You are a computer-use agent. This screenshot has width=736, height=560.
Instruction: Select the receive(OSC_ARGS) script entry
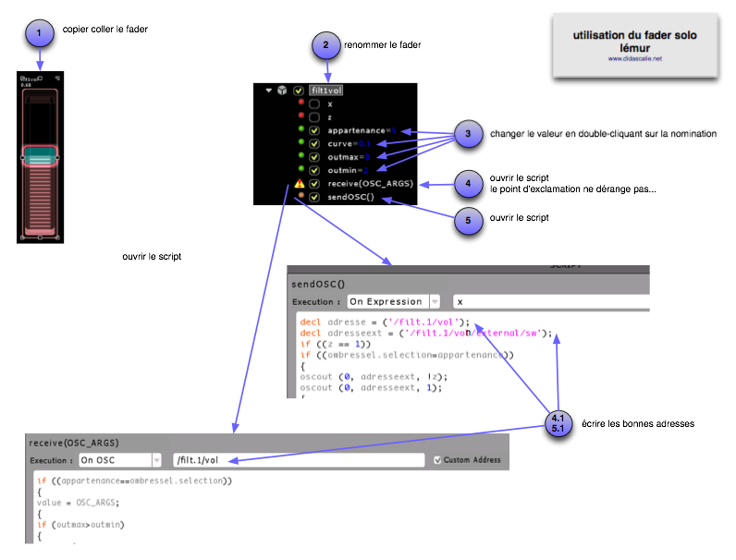coord(370,184)
